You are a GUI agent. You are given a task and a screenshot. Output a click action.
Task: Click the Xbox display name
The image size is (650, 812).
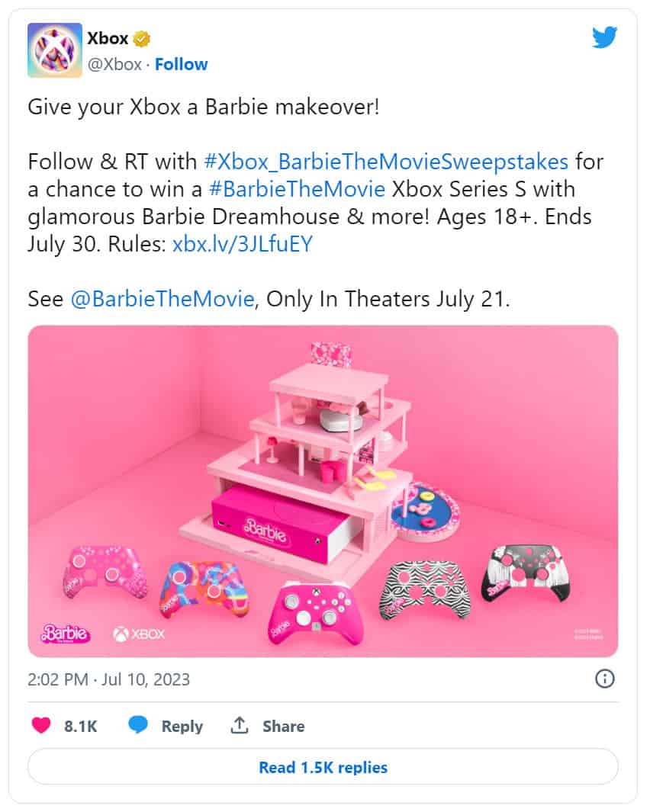tap(107, 38)
